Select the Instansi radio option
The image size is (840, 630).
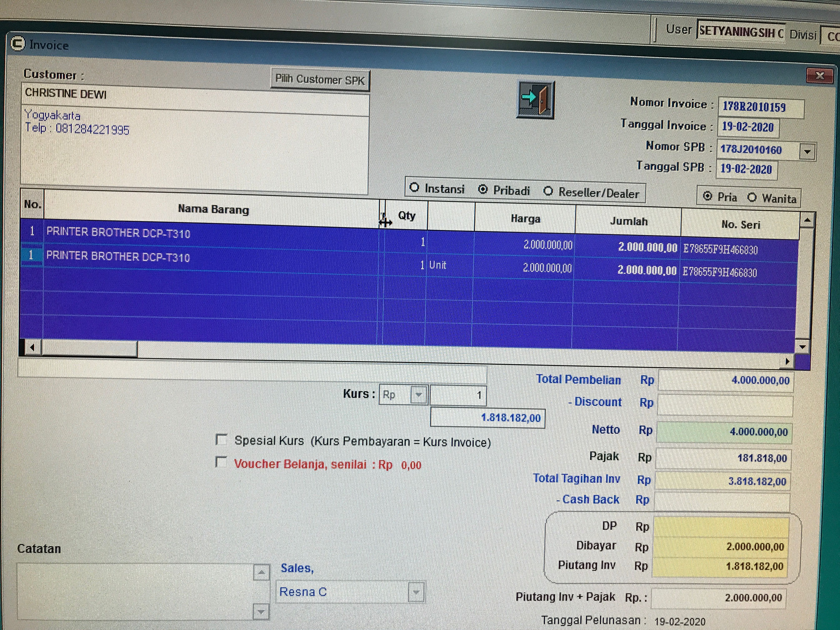(414, 187)
